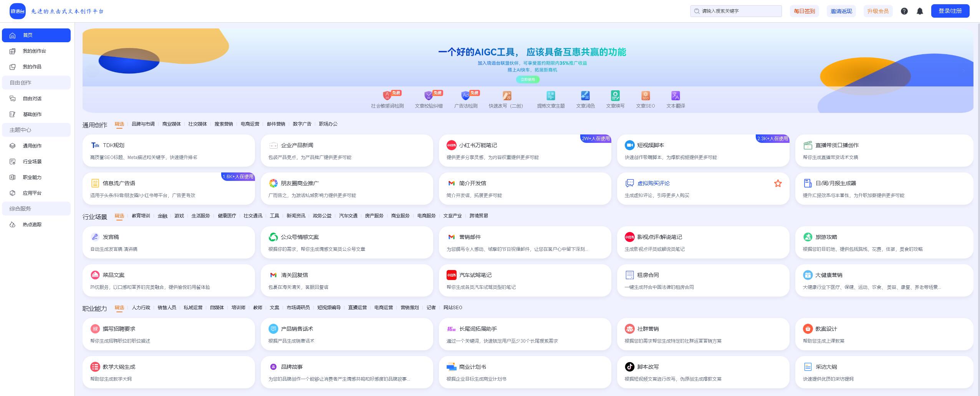Select the 人力行政 tab under 职业能力

point(141,308)
